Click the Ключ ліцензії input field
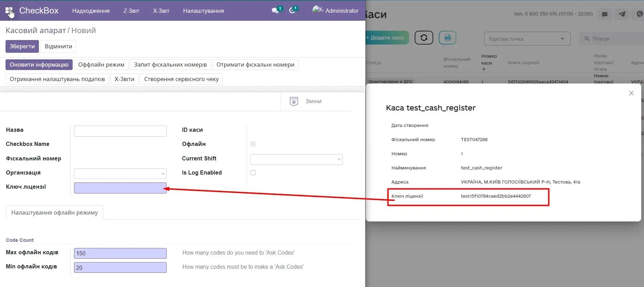This screenshot has width=644, height=287. click(120, 188)
